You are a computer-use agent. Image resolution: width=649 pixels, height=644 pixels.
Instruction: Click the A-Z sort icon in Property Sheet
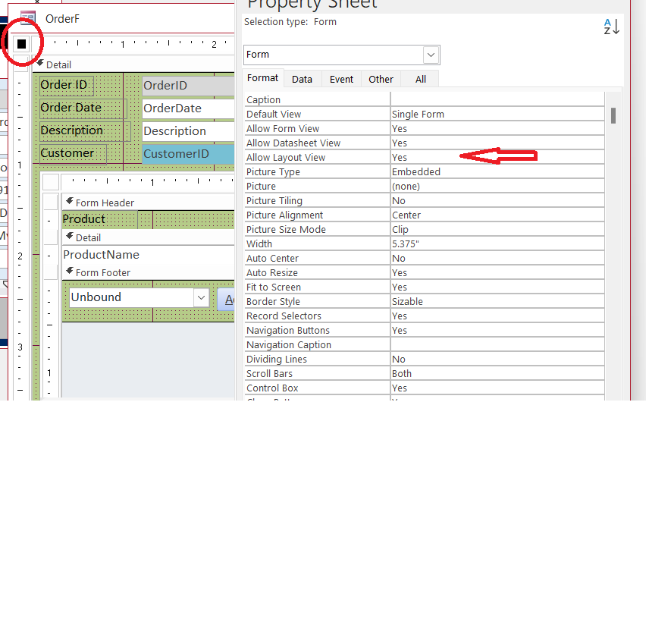(x=610, y=26)
